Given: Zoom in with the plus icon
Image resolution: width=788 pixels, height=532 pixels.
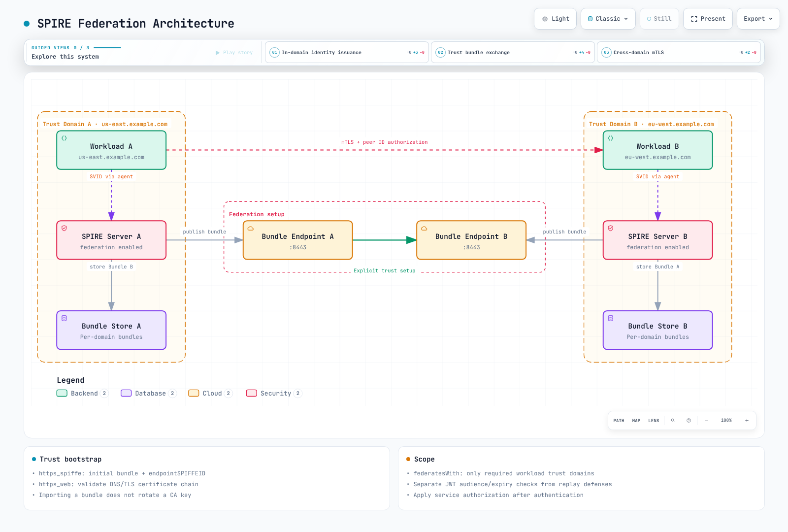Looking at the screenshot, I should click(x=747, y=421).
